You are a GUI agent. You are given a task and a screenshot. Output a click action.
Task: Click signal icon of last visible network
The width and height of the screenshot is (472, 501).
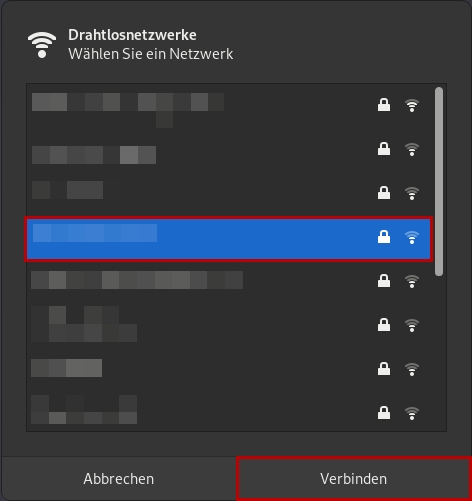[412, 413]
